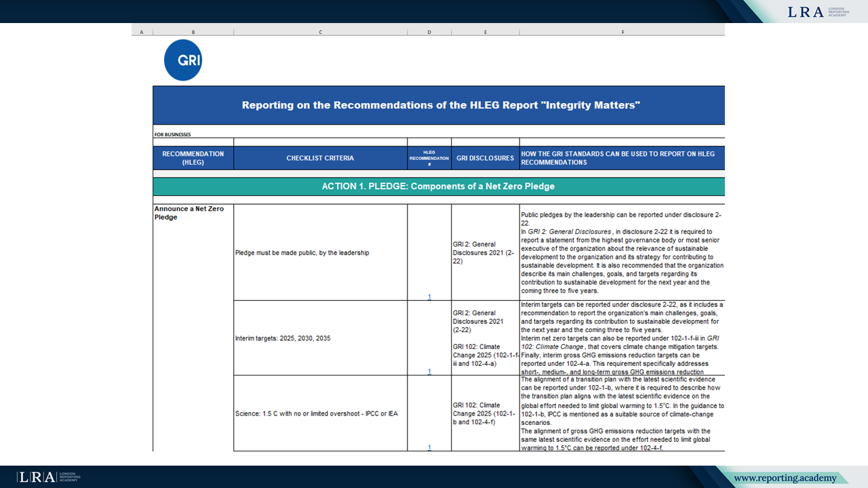This screenshot has width=868, height=488.
Task: Select "Pledge must be made public, by the leadership" cell
Action: click(320, 252)
